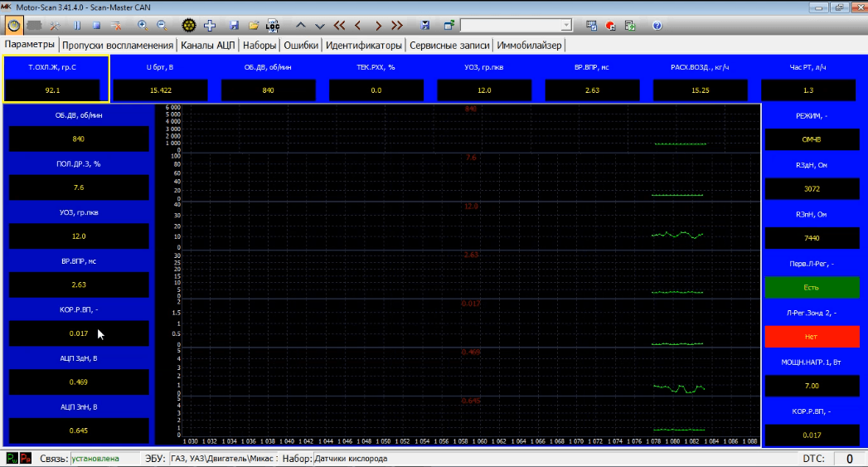Switch to the Ошибки tab
868x467 pixels.
[301, 45]
